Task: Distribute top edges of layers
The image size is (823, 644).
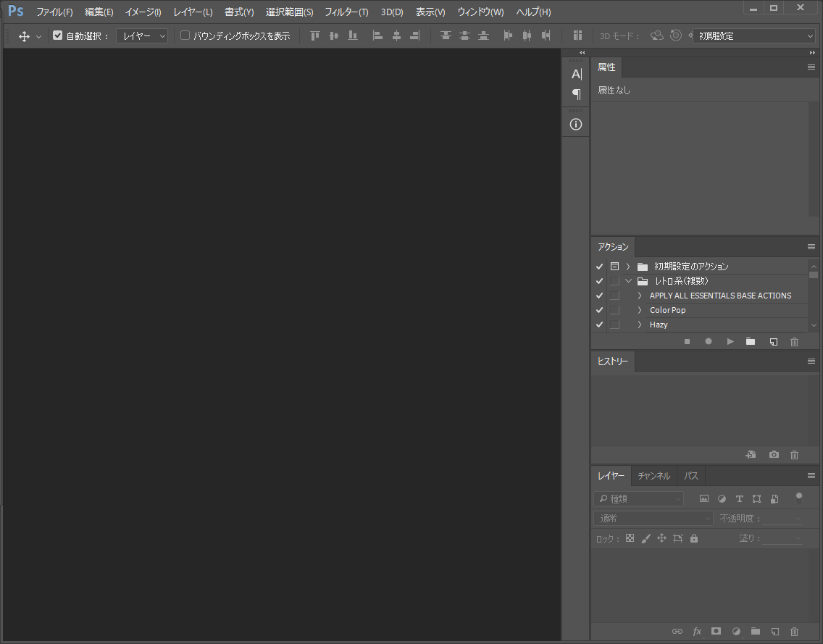Action: click(446, 35)
